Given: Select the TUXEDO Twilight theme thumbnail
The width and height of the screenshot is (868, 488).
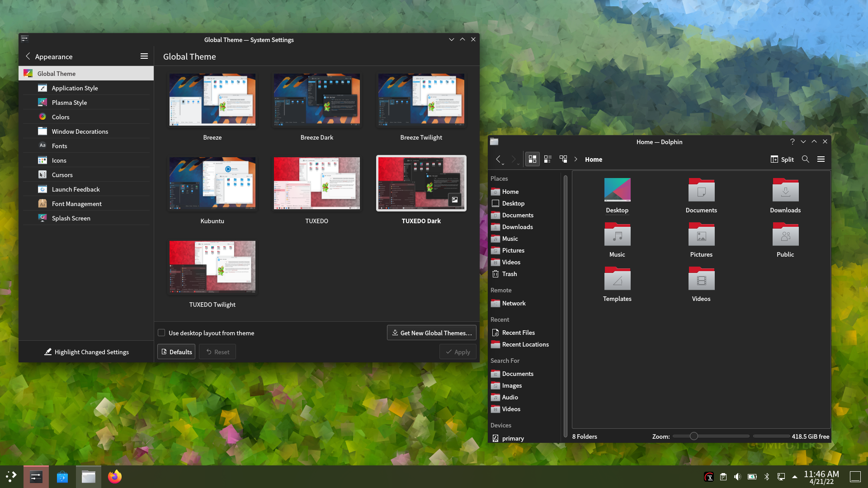Looking at the screenshot, I should [212, 267].
